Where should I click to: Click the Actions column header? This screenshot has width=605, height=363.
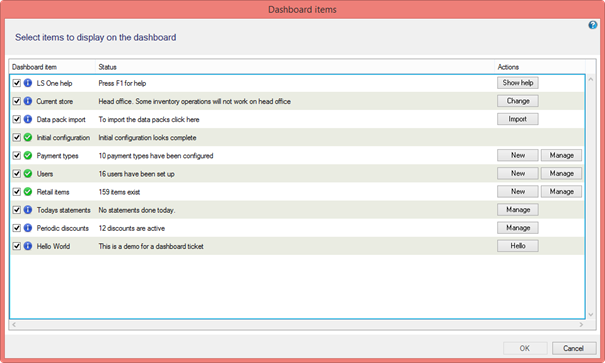(x=540, y=67)
